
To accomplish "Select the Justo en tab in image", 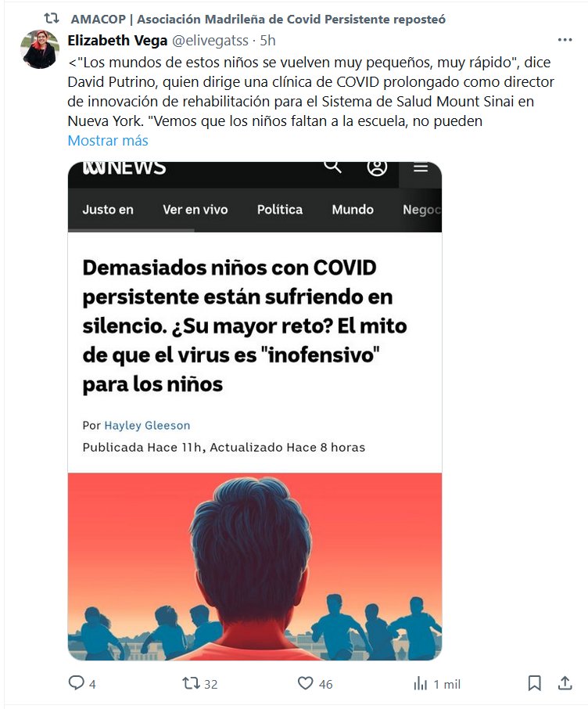I will click(x=108, y=210).
